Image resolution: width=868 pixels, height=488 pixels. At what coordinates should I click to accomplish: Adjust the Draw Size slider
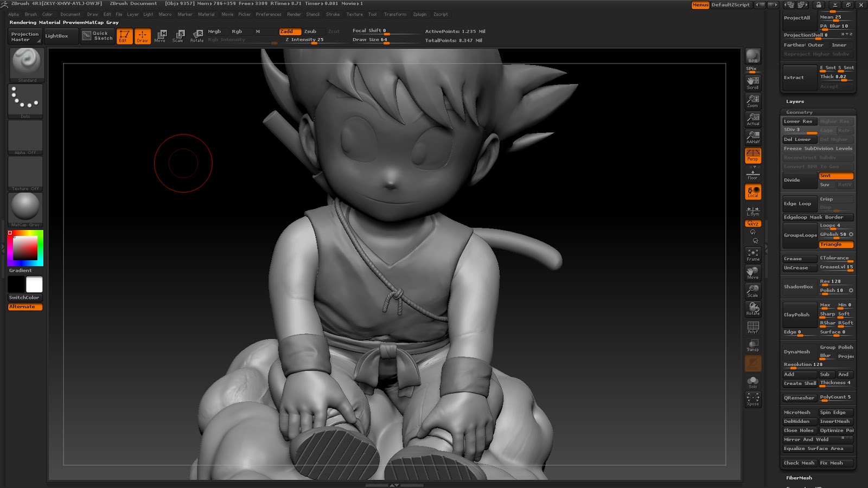point(386,40)
